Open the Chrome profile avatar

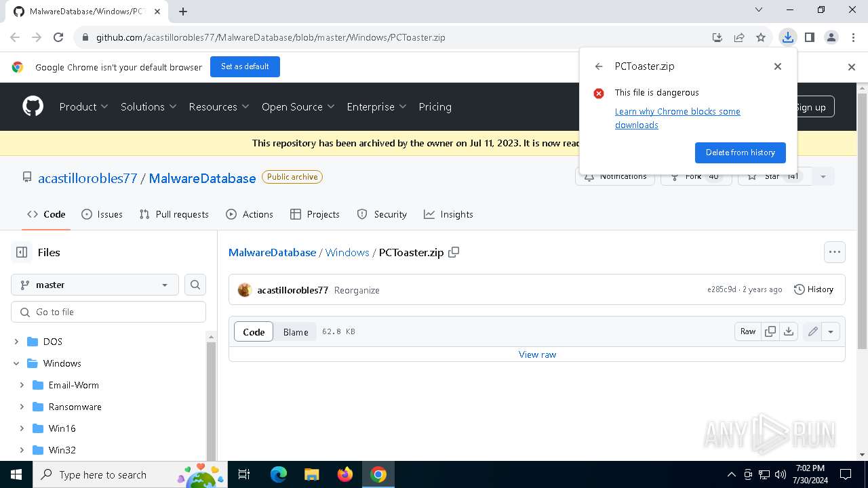point(831,37)
